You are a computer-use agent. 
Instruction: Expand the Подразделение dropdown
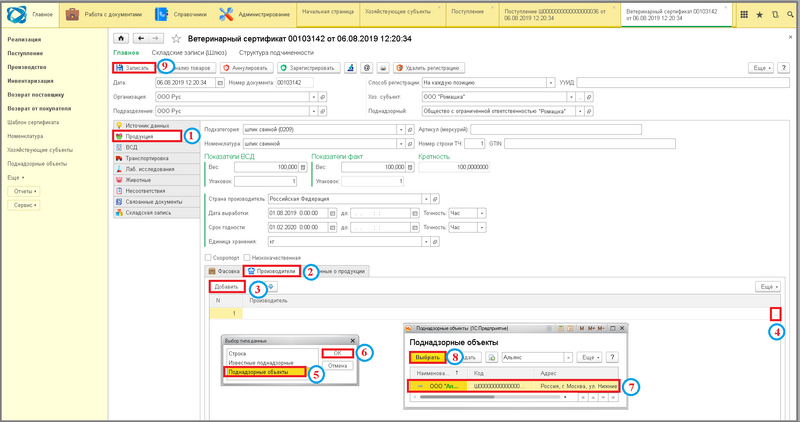(x=314, y=111)
